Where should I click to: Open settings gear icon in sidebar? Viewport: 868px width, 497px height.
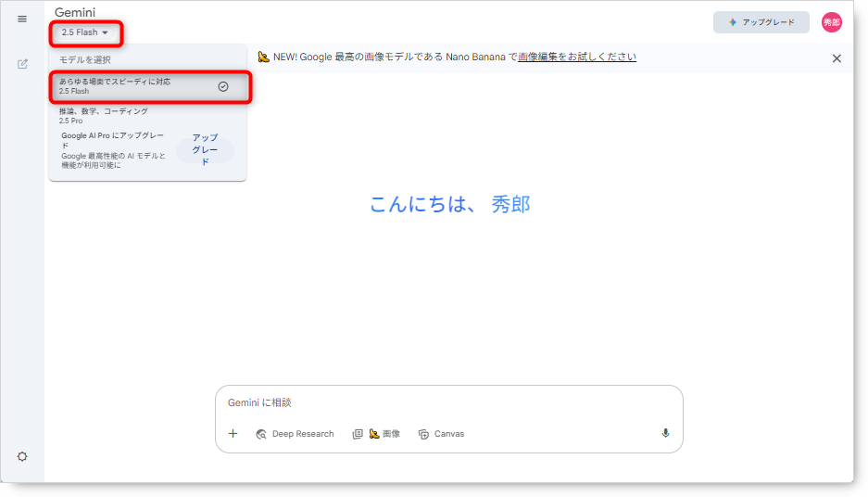point(22,456)
